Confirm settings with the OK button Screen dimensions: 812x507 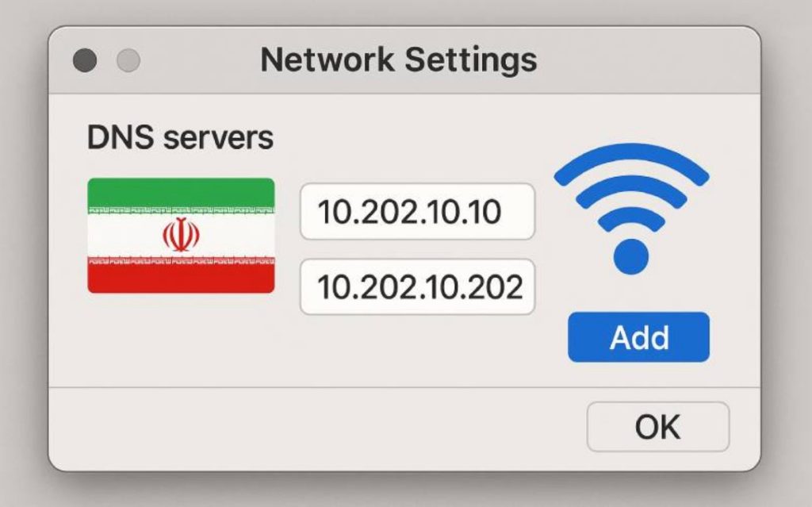(x=657, y=426)
